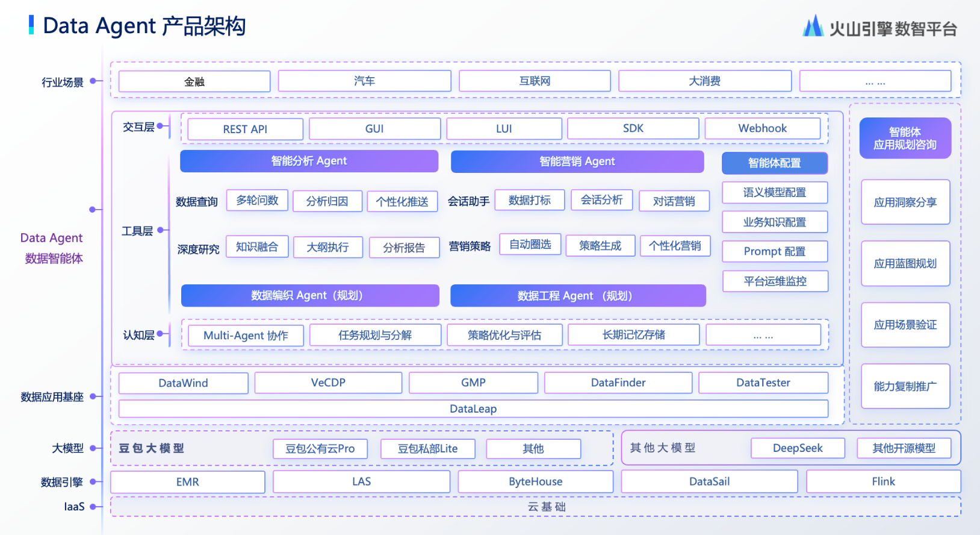The height and width of the screenshot is (535, 980).
Task: Click the 云基础 IaaS bar
Action: (536, 507)
